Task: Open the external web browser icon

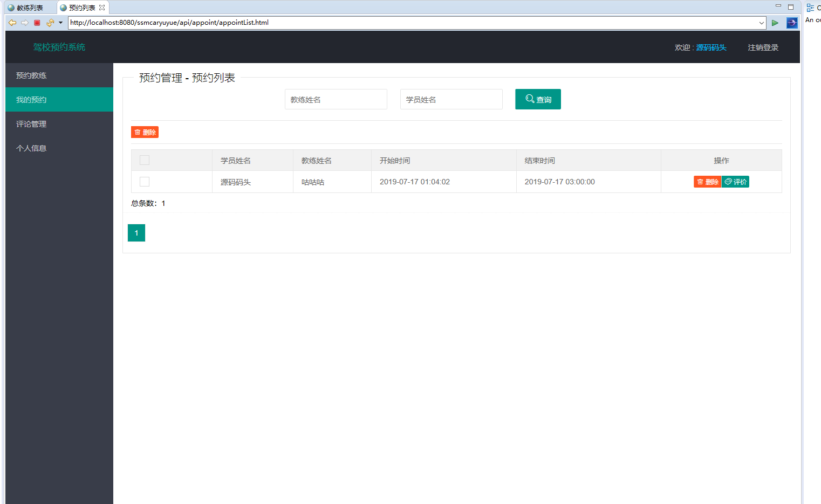Action: [792, 23]
